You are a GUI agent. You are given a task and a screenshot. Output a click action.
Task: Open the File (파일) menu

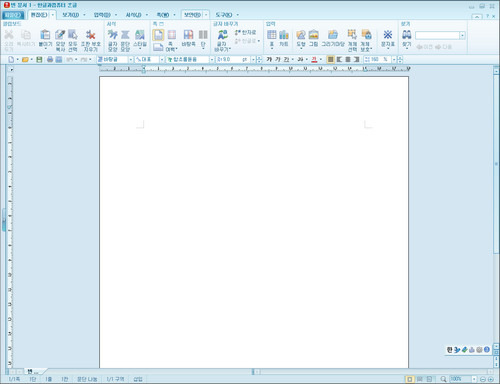[x=13, y=15]
